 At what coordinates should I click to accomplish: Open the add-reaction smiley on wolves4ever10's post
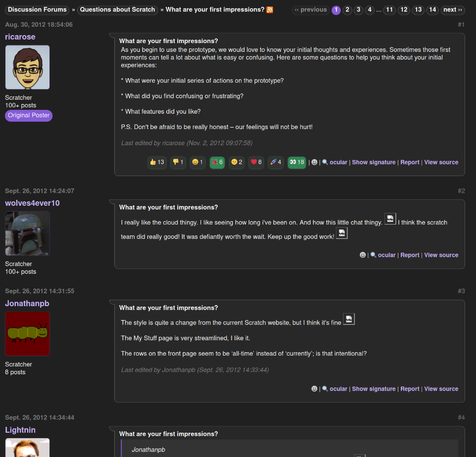[363, 255]
